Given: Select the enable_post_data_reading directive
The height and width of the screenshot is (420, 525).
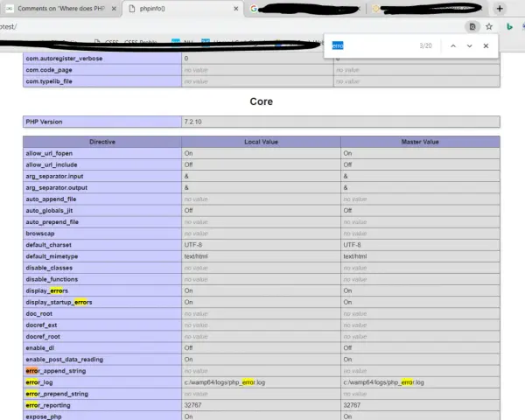Looking at the screenshot, I should (64, 360).
